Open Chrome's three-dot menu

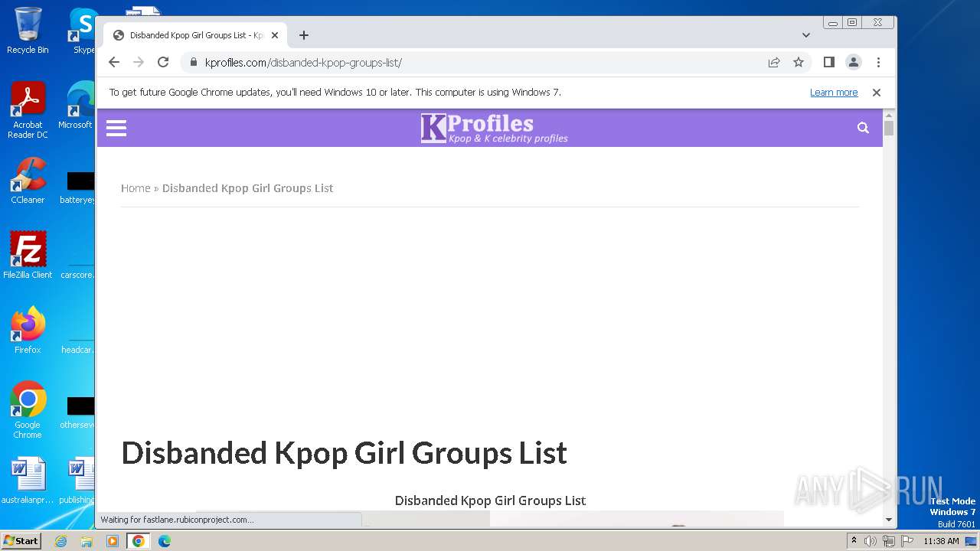pos(878,62)
